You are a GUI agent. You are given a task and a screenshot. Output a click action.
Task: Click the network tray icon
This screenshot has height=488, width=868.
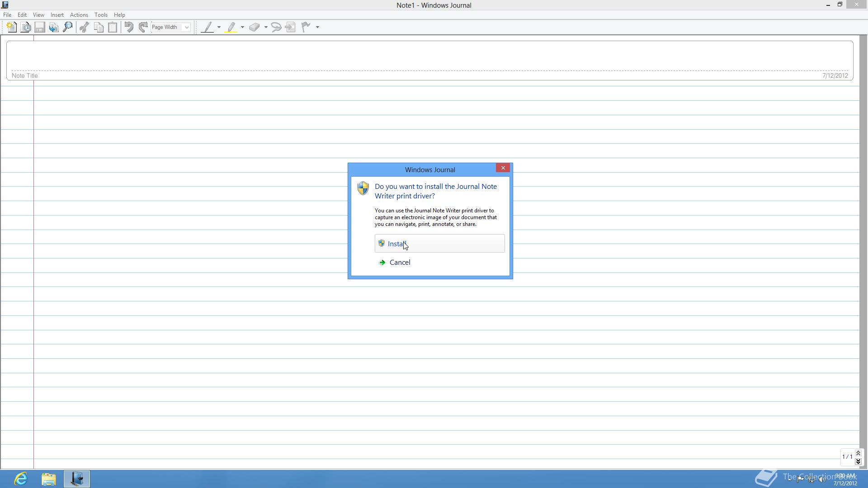(x=811, y=479)
